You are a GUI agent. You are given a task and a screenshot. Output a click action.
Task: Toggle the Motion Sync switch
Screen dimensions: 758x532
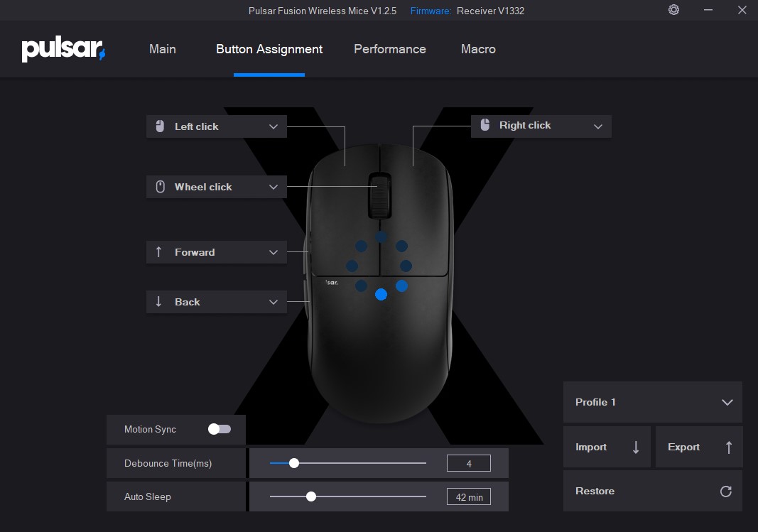(220, 429)
